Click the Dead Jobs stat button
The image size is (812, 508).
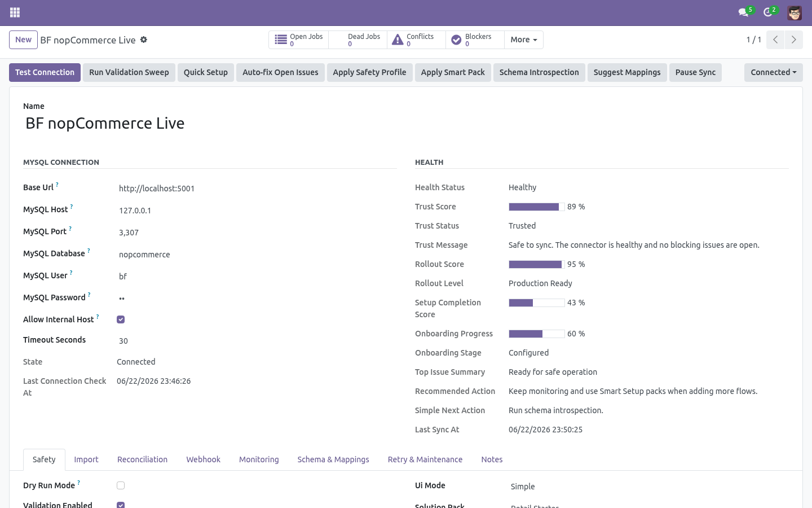358,40
